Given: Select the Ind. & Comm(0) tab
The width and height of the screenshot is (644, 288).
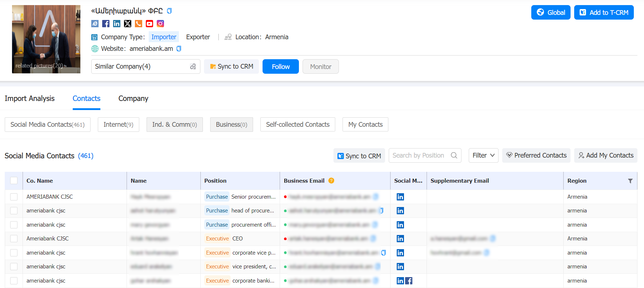Looking at the screenshot, I should point(175,125).
